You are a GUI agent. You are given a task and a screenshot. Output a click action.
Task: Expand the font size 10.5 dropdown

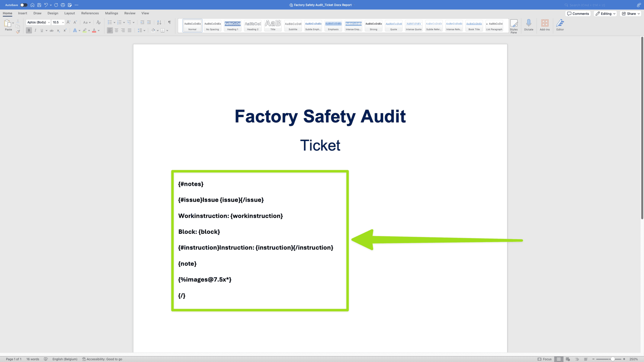pos(63,22)
